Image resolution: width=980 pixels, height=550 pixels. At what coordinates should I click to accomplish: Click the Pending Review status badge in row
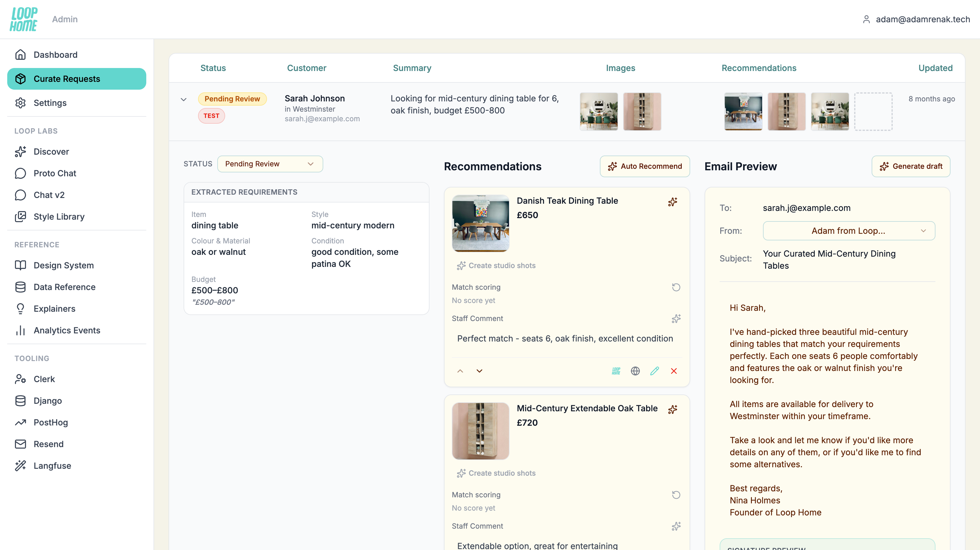coord(232,99)
